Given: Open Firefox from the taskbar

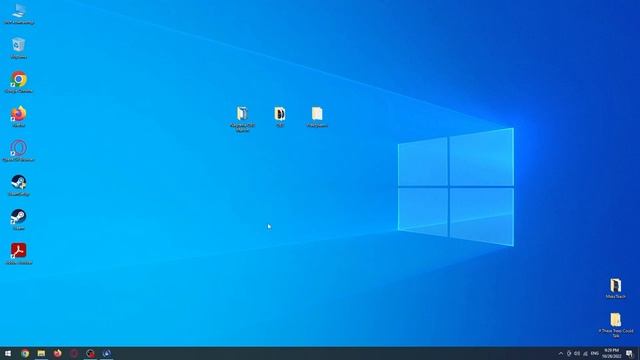Looking at the screenshot, I should pyautogui.click(x=58, y=353).
